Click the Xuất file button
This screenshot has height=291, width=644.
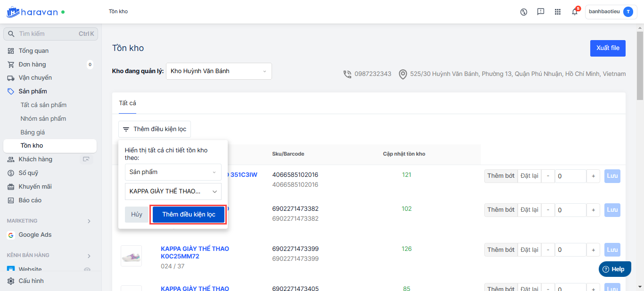point(608,48)
